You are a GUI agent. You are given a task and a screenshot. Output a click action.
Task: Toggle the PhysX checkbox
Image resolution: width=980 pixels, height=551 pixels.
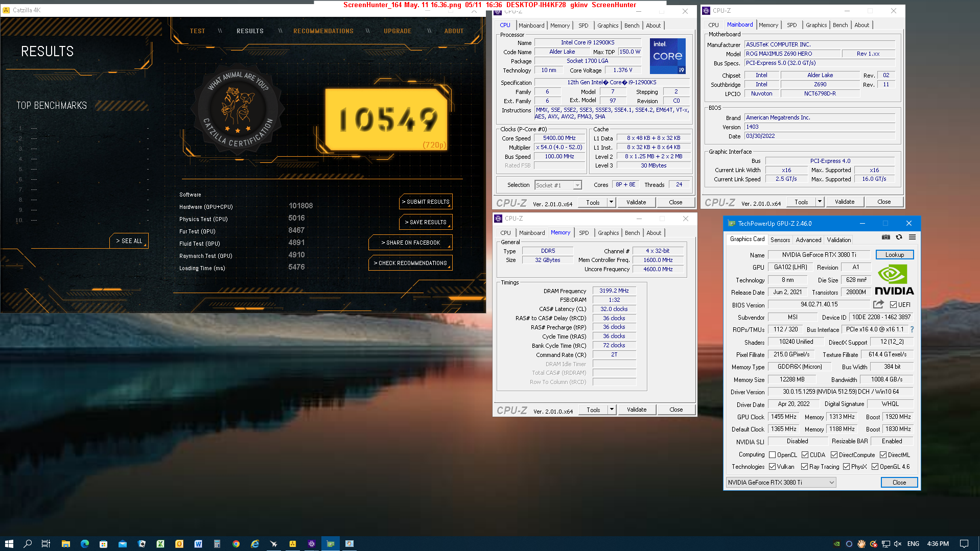click(847, 467)
